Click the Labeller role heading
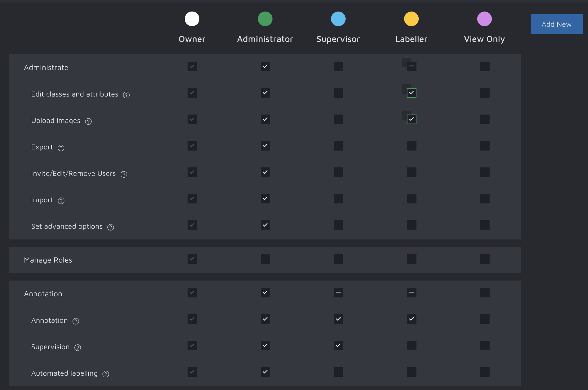Viewport: 588px width, 390px height. click(411, 39)
